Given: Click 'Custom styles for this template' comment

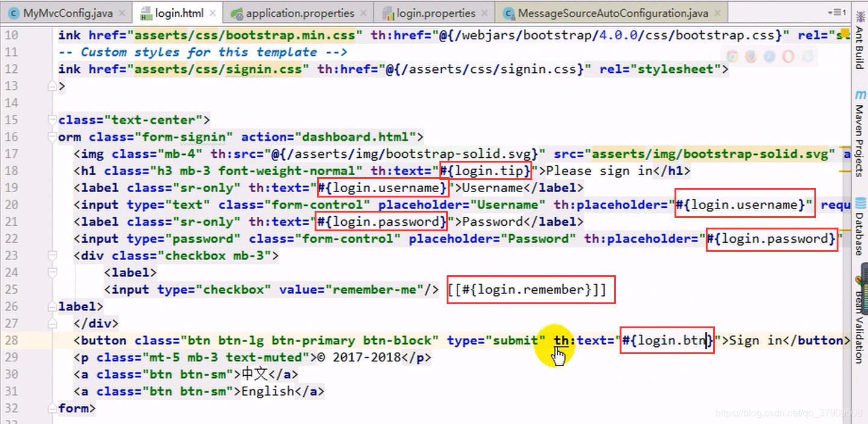Looking at the screenshot, I should point(199,52).
